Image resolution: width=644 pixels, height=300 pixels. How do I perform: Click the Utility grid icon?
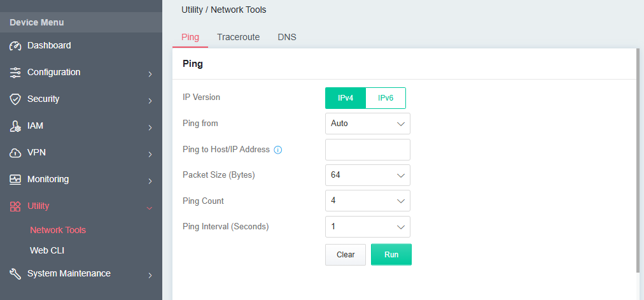[15, 206]
